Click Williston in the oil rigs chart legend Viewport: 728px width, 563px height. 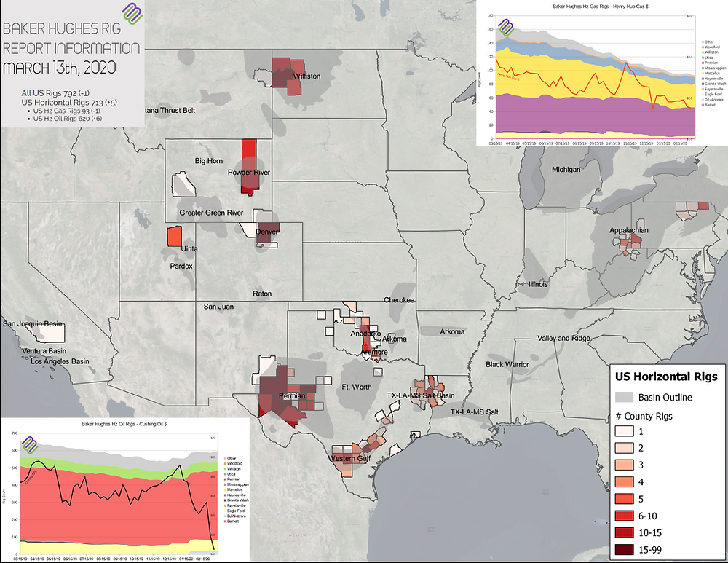233,469
